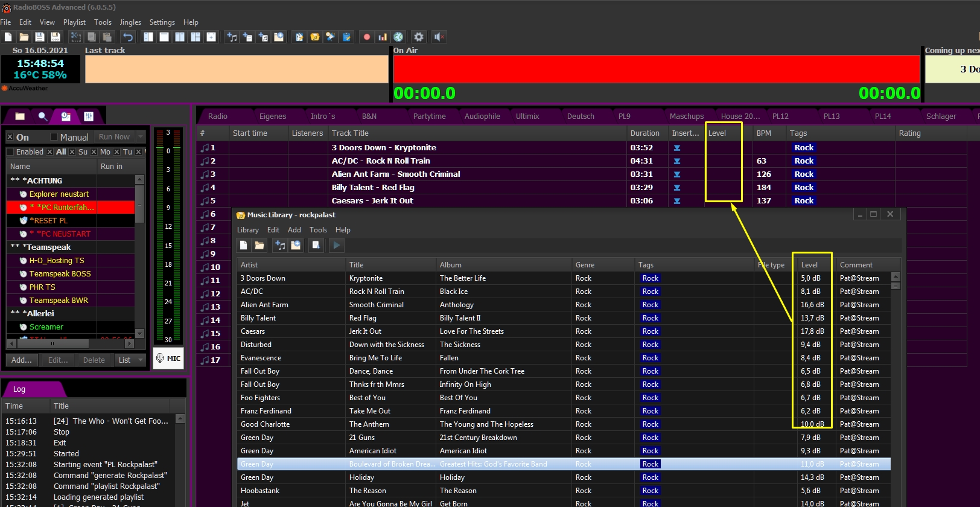Toggle the Mo day checkbox

[x=94, y=151]
